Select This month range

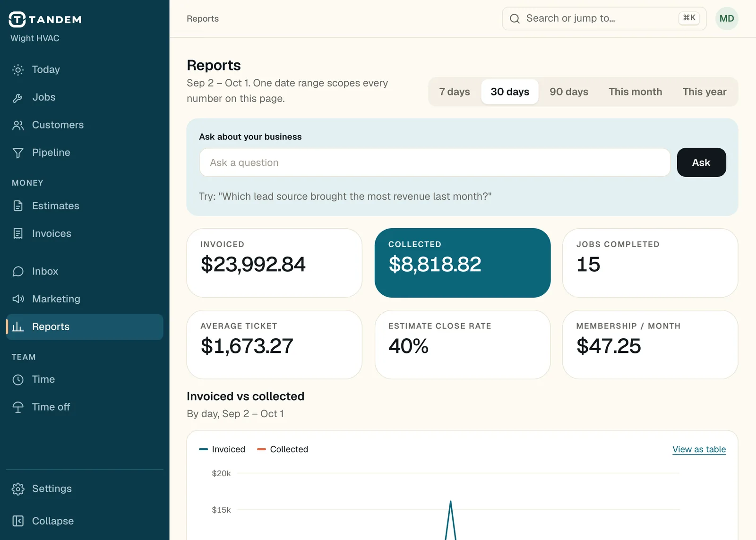click(635, 92)
